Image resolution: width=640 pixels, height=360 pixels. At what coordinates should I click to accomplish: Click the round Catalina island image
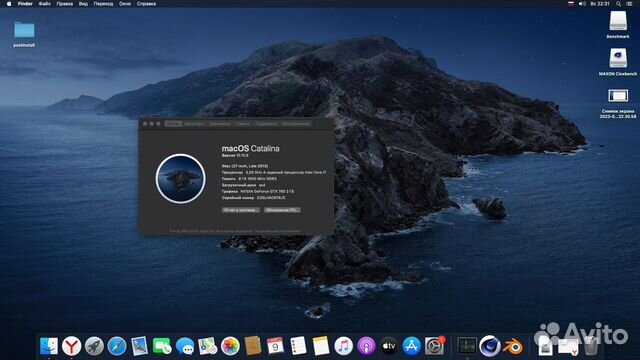[x=180, y=178]
